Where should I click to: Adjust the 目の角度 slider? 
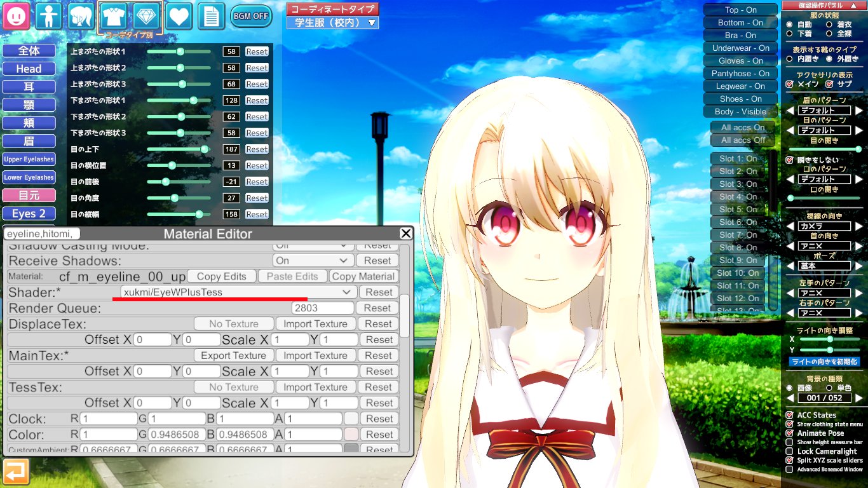[179, 198]
